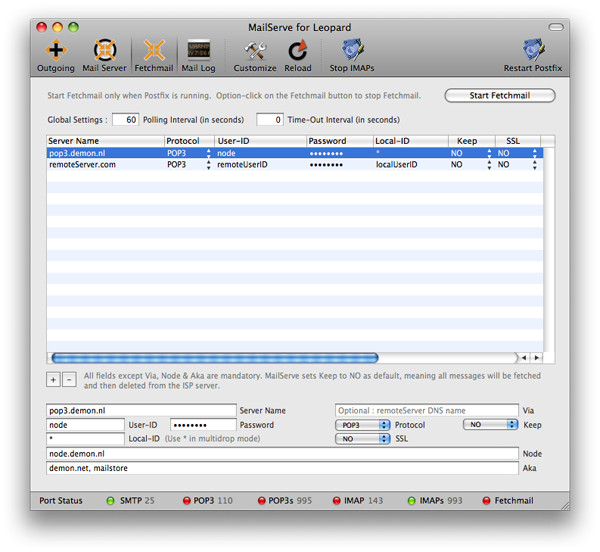Open the Keep NO popup below the table
Image resolution: width=600 pixels, height=552 pixels.
point(491,425)
